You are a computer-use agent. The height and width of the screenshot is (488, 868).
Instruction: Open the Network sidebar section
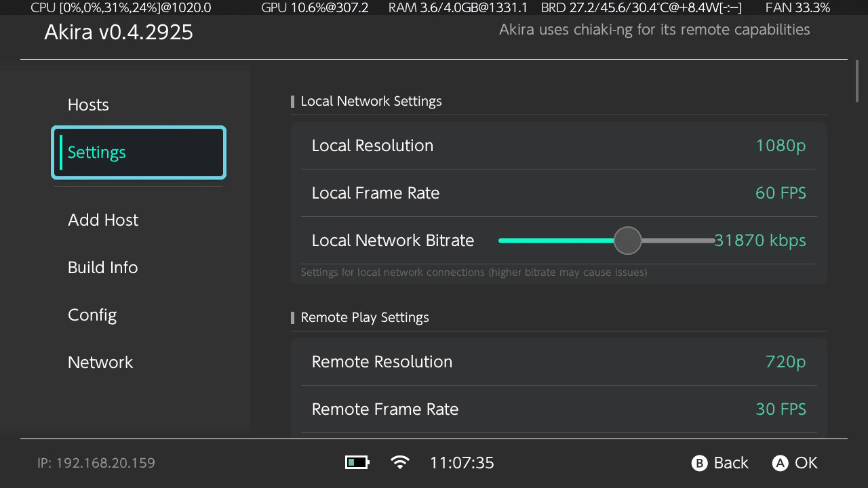click(138, 363)
